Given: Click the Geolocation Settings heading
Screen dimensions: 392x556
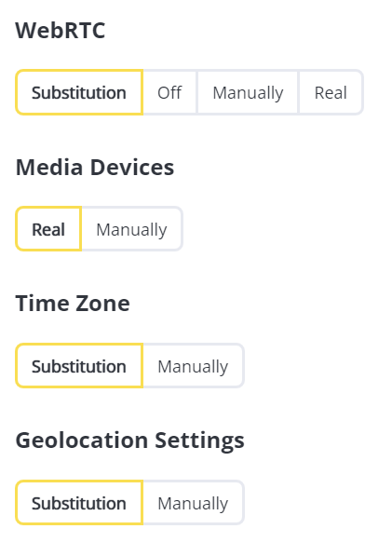Looking at the screenshot, I should [x=130, y=441].
